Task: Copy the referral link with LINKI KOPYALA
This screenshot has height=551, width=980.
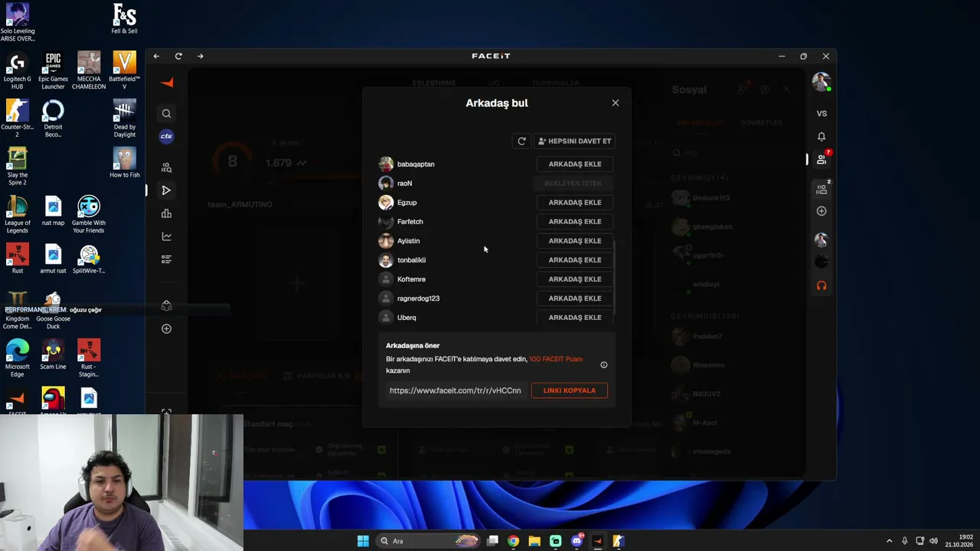Action: (x=569, y=390)
